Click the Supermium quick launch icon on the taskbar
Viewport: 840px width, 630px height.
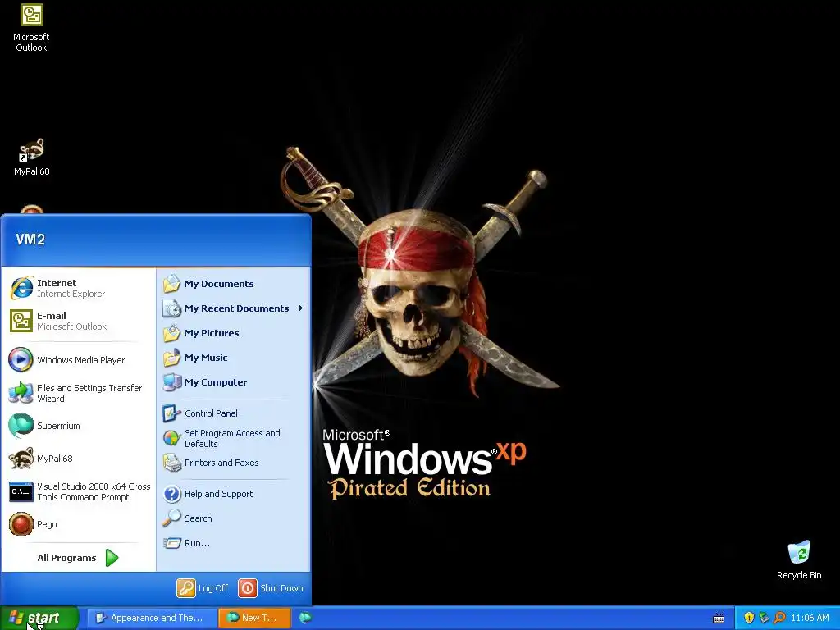tap(305, 618)
